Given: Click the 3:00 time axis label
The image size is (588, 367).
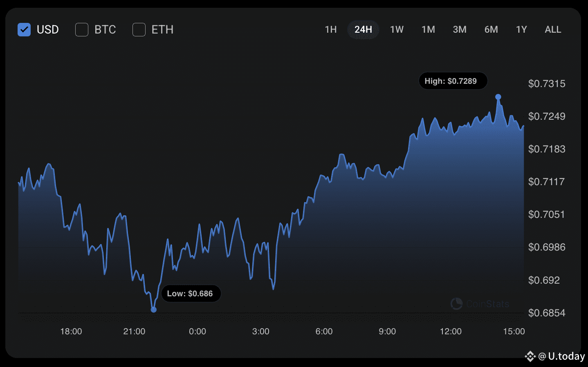Looking at the screenshot, I should coord(261,331).
